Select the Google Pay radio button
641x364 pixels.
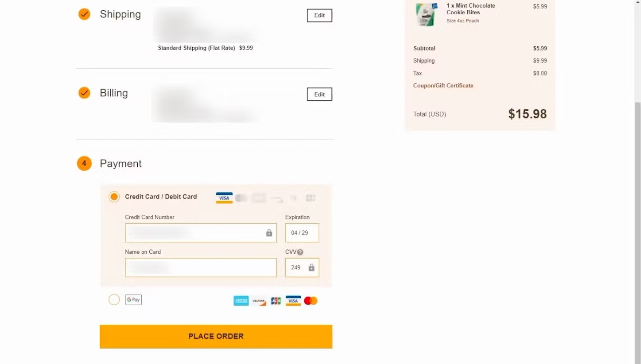[x=114, y=300]
